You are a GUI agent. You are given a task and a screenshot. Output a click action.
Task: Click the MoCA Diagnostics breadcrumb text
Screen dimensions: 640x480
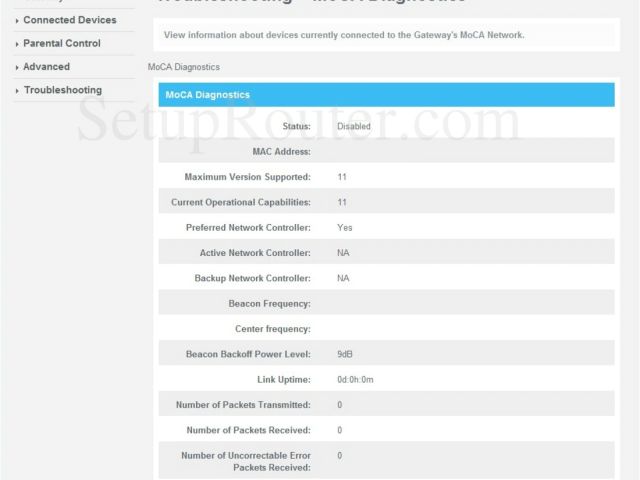[x=183, y=67]
